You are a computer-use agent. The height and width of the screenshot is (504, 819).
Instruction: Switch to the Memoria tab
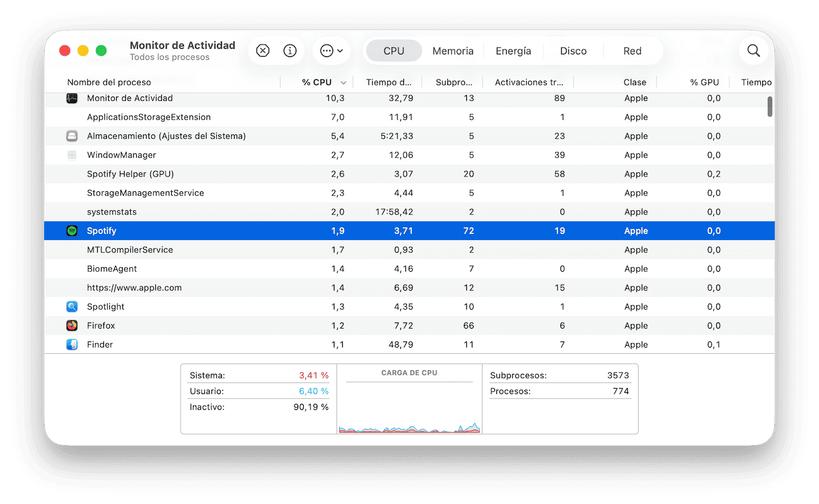(453, 51)
